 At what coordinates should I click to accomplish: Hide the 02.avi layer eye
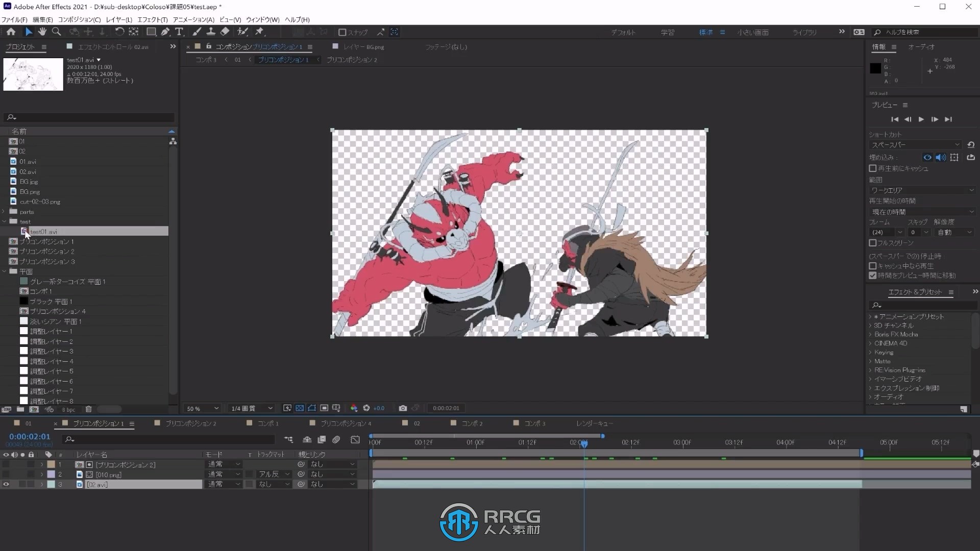6,484
